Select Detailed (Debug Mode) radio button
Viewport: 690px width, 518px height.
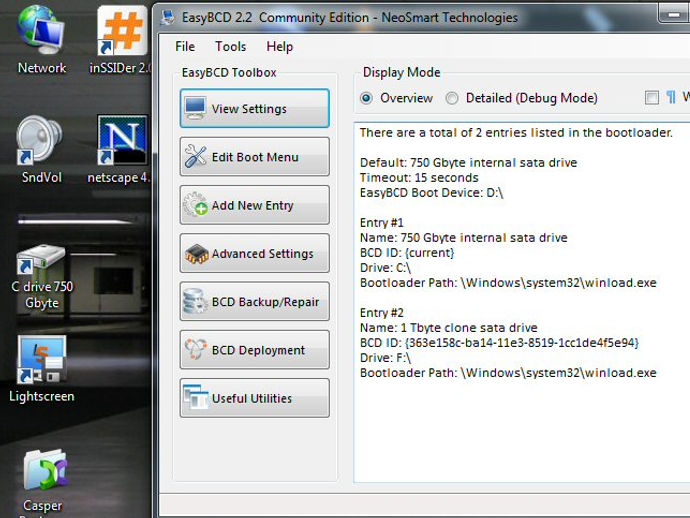(451, 98)
